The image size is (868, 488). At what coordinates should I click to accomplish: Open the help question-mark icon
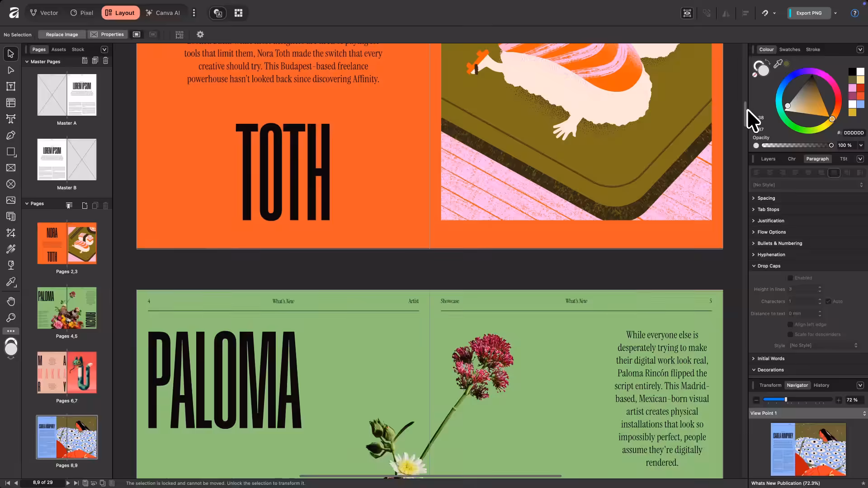click(854, 13)
